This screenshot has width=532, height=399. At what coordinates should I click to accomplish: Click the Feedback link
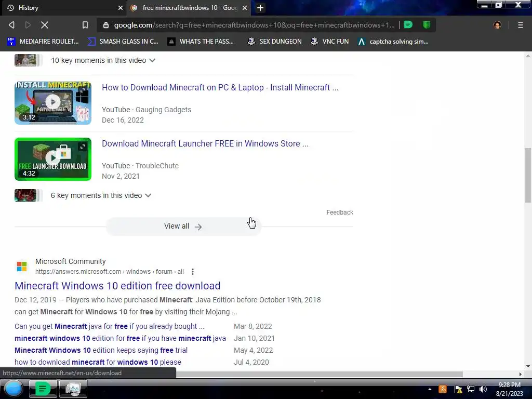click(x=340, y=212)
